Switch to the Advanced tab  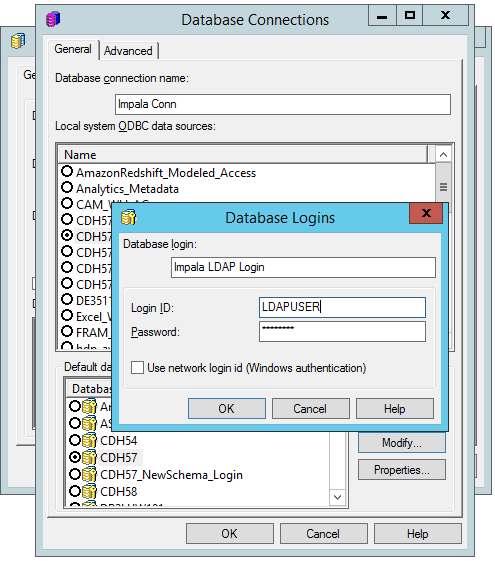pos(128,51)
